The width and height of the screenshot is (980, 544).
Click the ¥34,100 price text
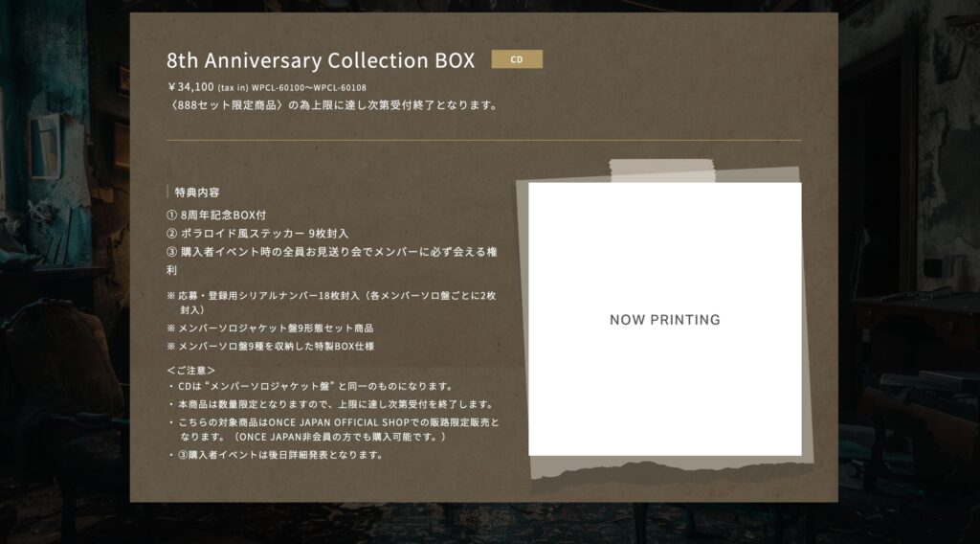click(x=190, y=87)
